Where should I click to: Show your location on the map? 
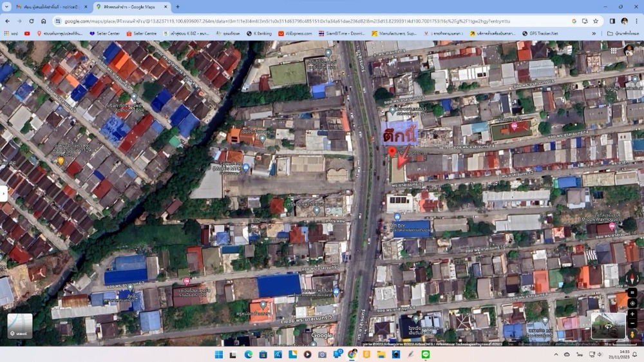click(x=632, y=303)
